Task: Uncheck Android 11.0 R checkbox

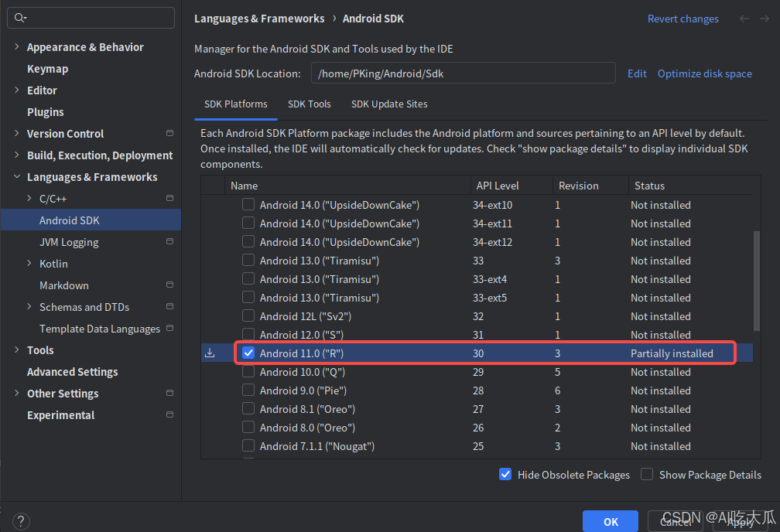Action: point(248,353)
